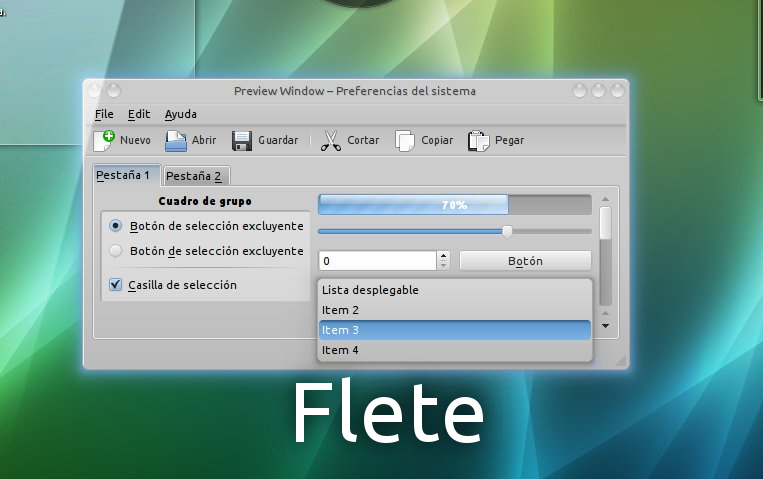Screen dimensions: 763x479
Task: Click the horizontal slider handle
Action: point(507,232)
